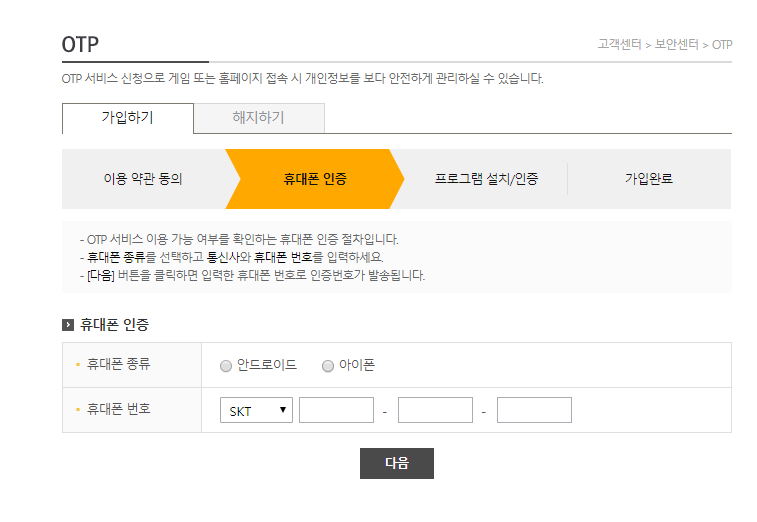Click the 안드로이드 label text
Image resolution: width=757 pixels, height=522 pixels.
click(x=266, y=365)
